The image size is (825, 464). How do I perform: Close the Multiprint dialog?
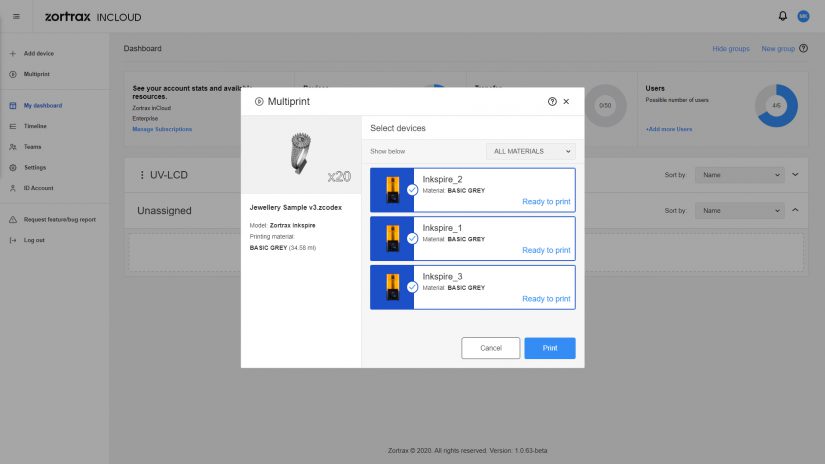point(566,102)
